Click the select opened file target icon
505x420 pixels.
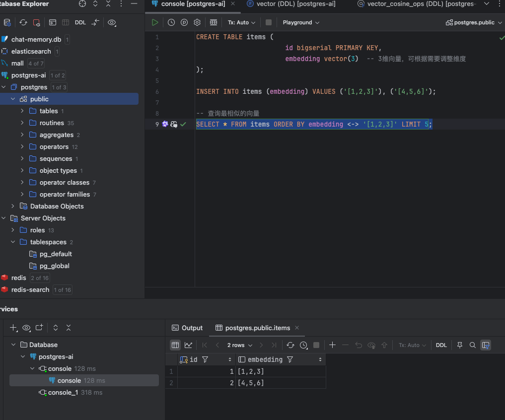[82, 4]
